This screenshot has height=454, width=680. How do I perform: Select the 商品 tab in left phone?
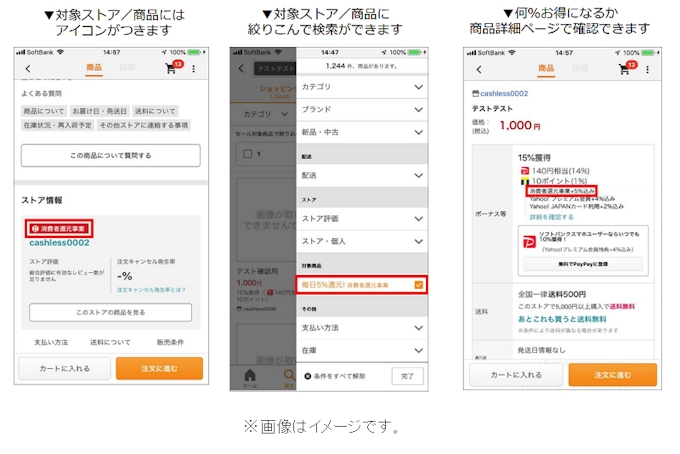[97, 68]
